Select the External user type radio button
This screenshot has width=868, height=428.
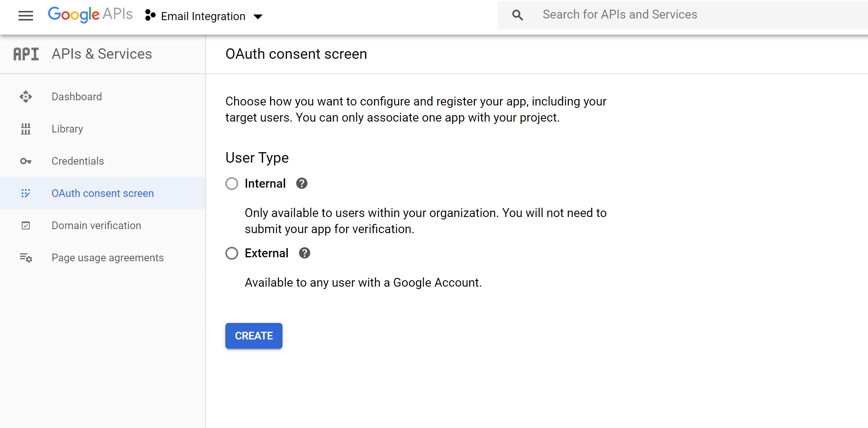click(232, 253)
